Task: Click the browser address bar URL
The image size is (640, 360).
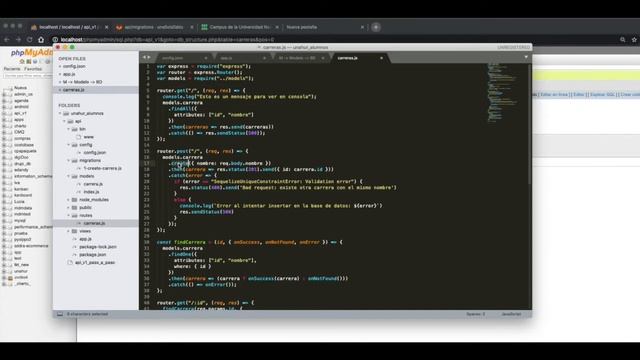Action: (167, 40)
